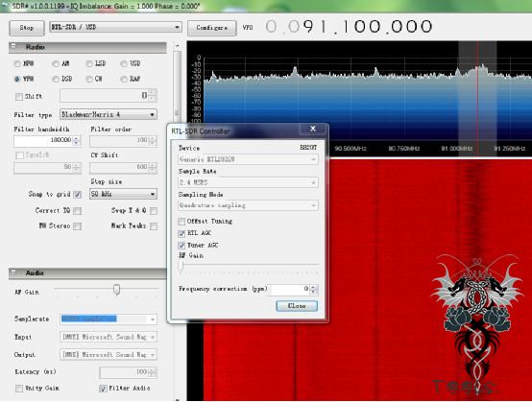Select the WFM radio mode
Viewport: 532px width, 402px height.
coord(17,79)
